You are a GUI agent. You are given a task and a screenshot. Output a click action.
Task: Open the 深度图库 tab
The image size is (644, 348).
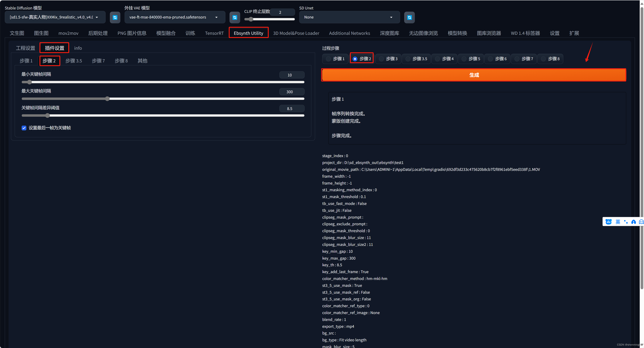pos(389,33)
